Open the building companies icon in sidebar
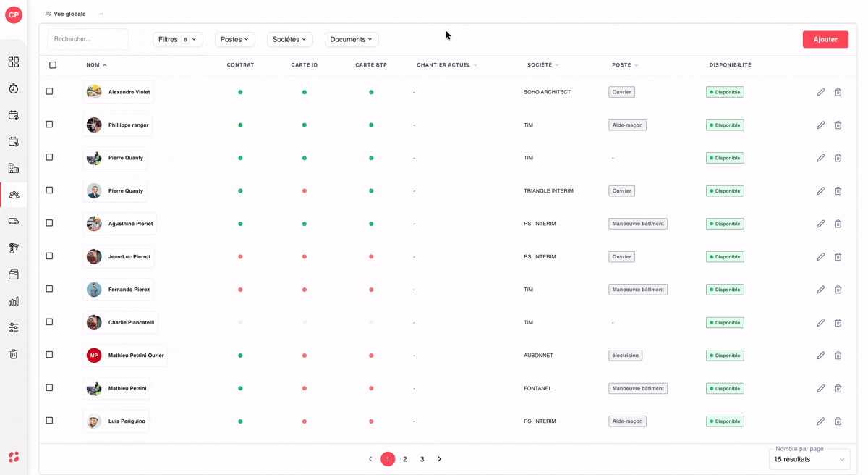The width and height of the screenshot is (868, 475). (14, 168)
